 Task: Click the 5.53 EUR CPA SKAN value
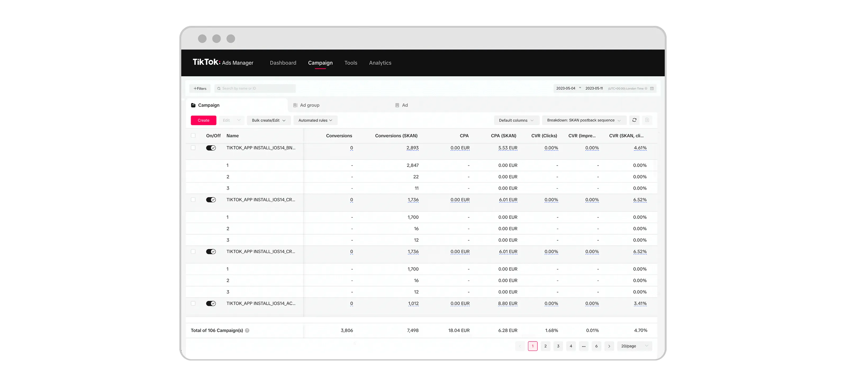point(508,148)
